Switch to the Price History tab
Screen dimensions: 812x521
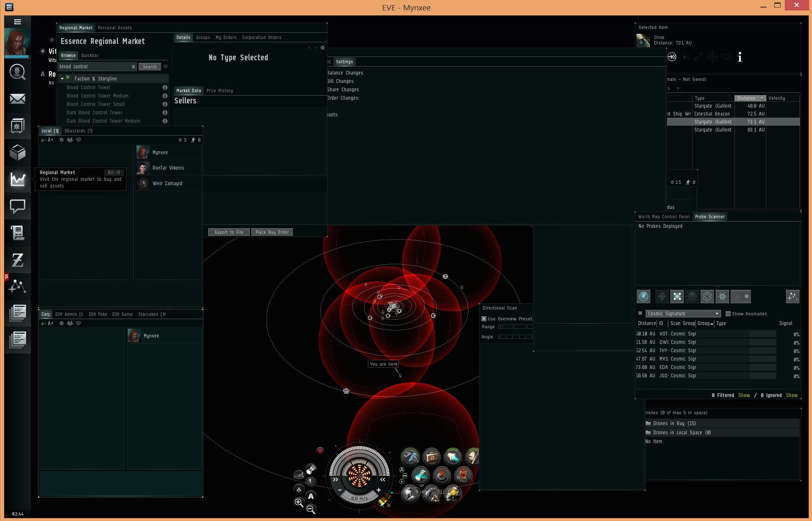tap(220, 90)
